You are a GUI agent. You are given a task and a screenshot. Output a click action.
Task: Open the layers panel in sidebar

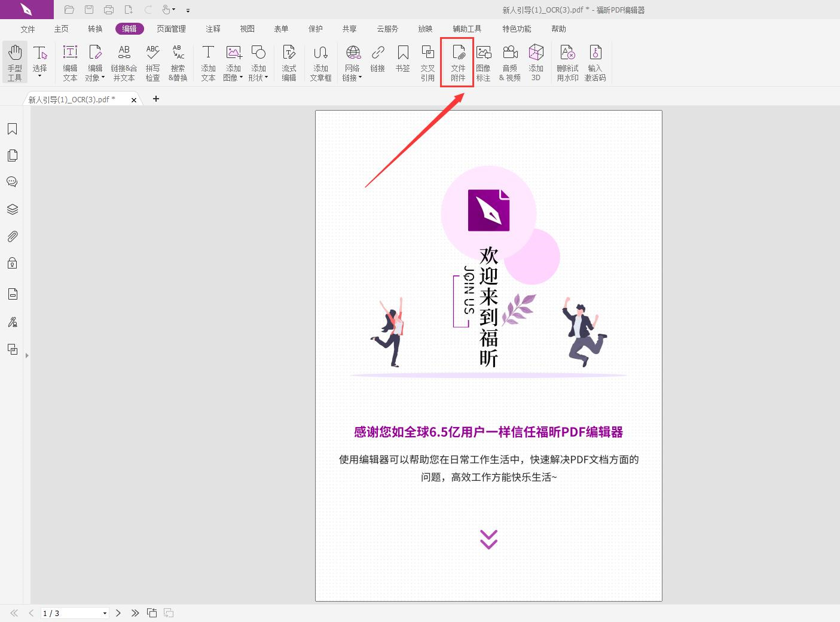(12, 209)
